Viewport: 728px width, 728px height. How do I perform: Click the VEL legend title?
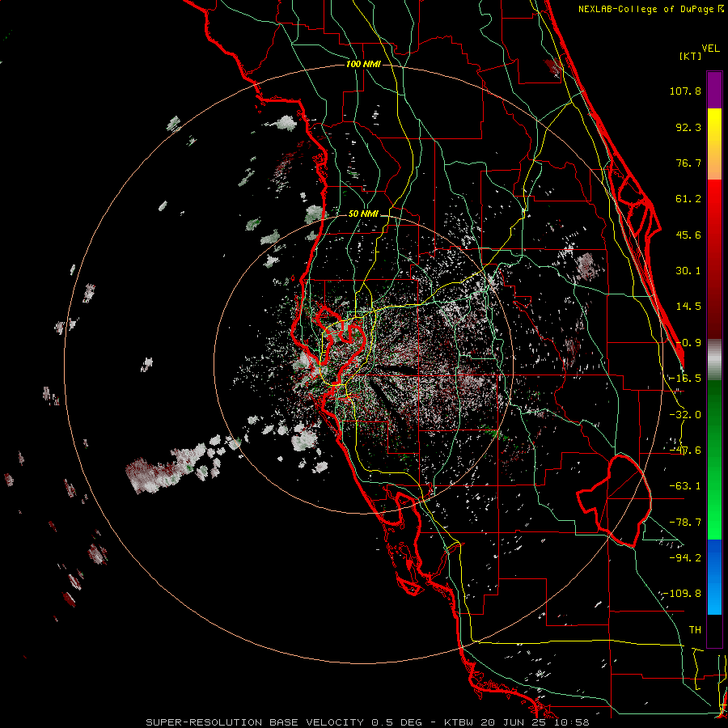710,49
